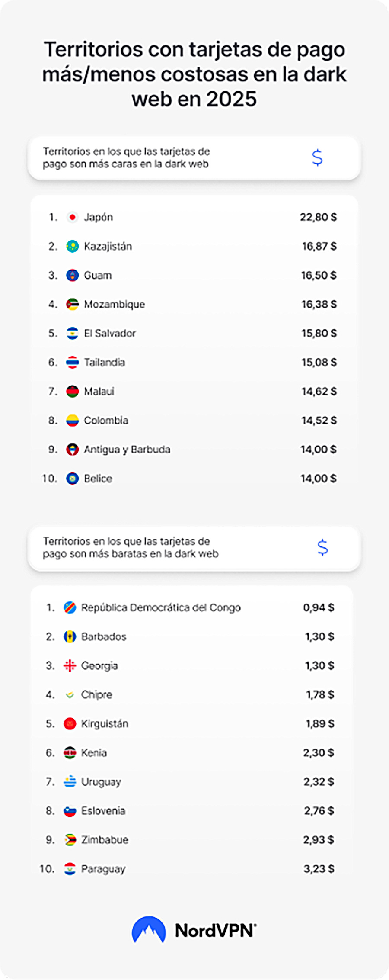Click the dollar sign in the 'más caras' header
The image size is (389, 980).
317,157
